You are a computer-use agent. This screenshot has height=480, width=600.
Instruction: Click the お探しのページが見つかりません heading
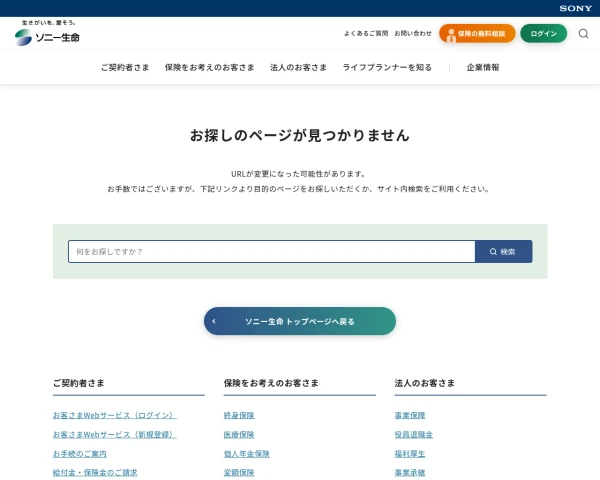(300, 135)
